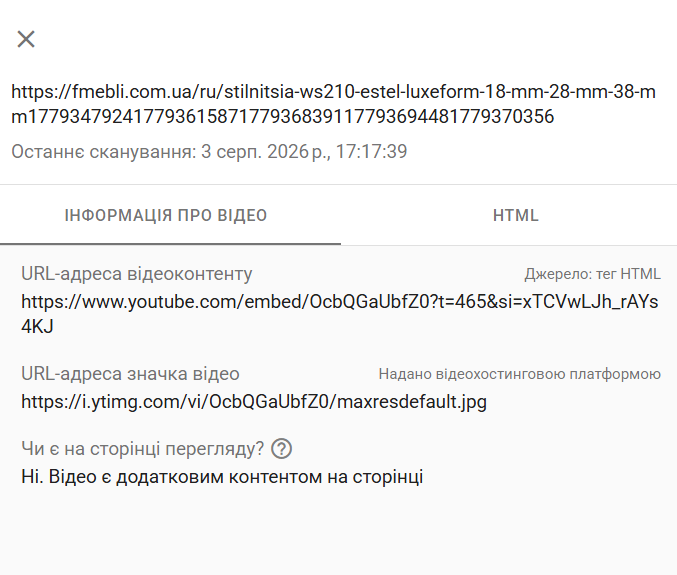Open help icon beside watch page question

[282, 449]
